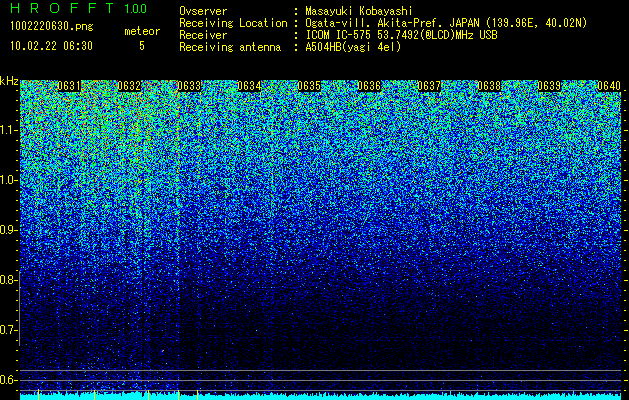Click the 0635 time marker label

click(309, 86)
